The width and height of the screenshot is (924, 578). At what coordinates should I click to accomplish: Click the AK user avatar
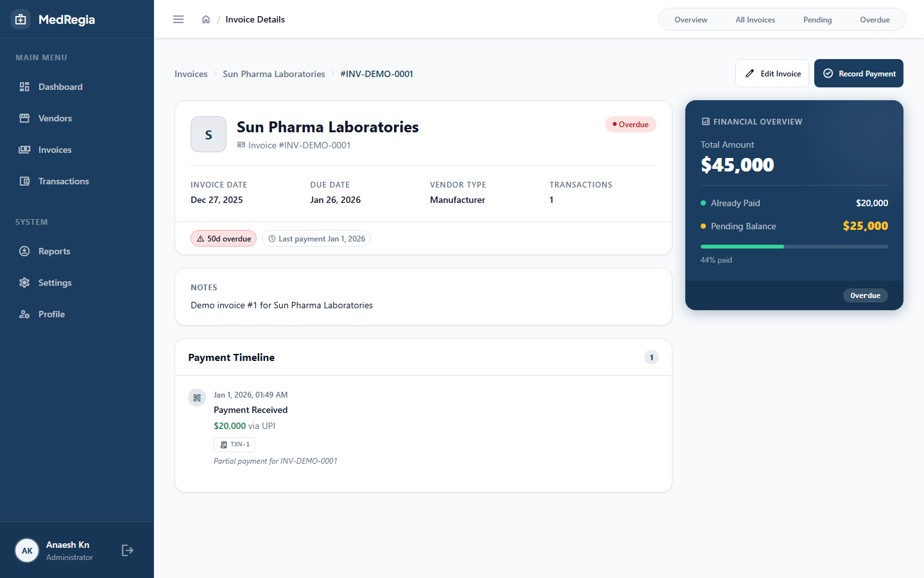(27, 550)
